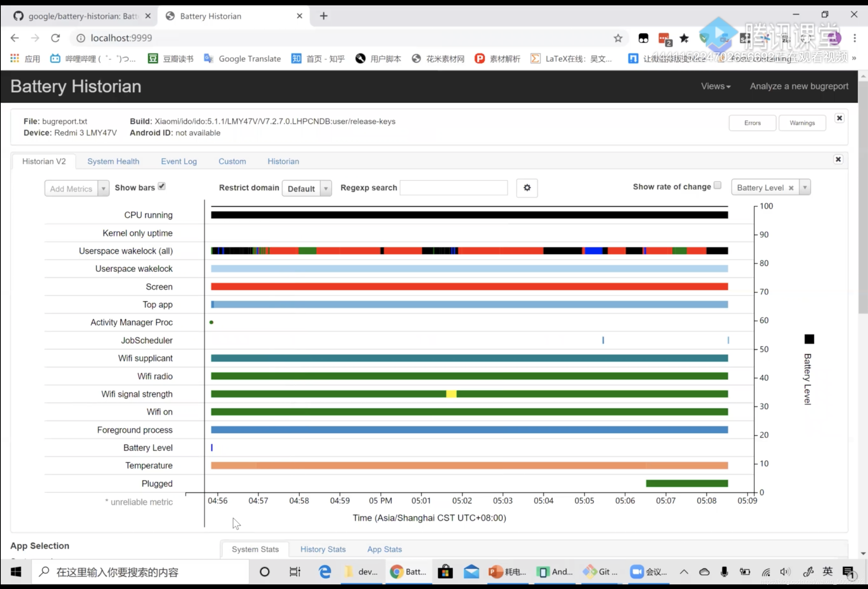Click the black Battery Level legend square
Screen dimensions: 868x589
tap(809, 339)
